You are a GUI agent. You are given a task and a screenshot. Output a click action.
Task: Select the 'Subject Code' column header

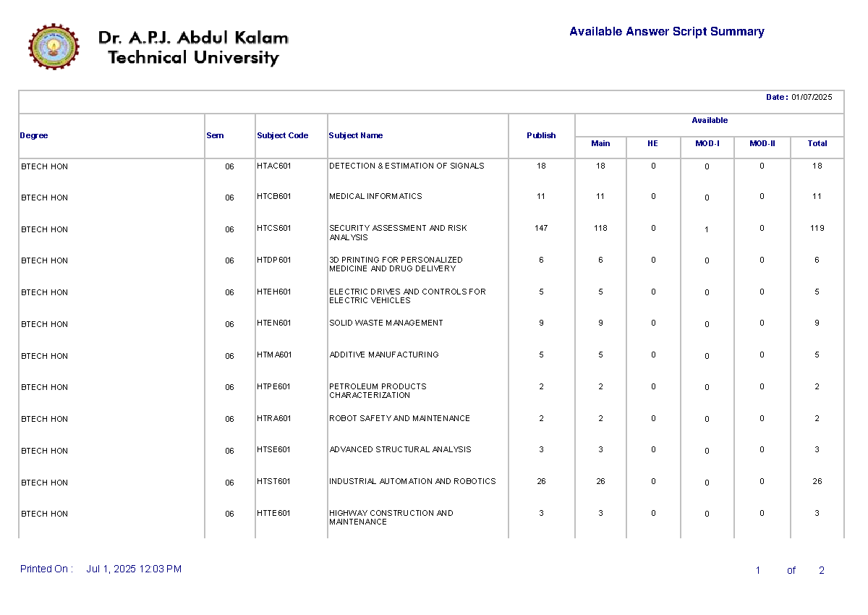point(282,135)
